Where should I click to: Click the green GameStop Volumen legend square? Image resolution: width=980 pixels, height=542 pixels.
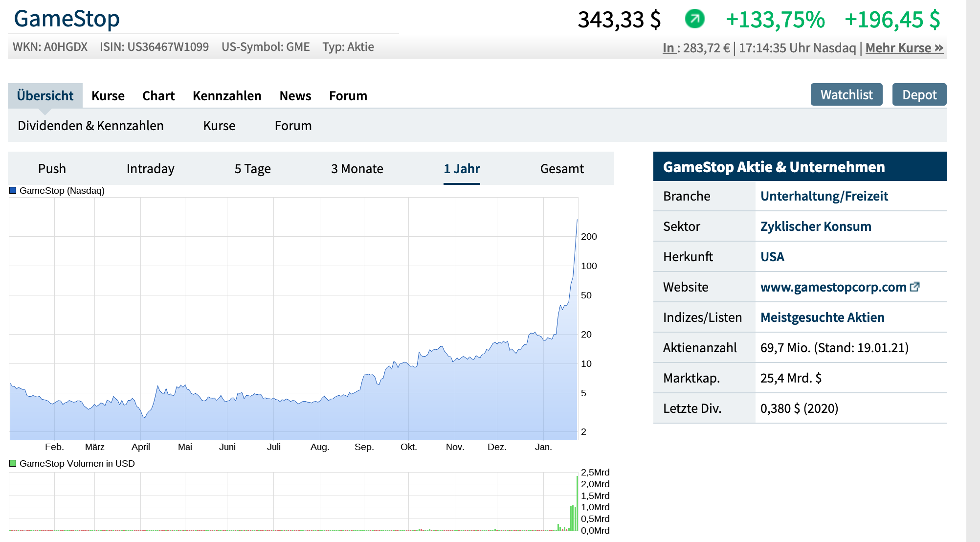click(x=13, y=463)
